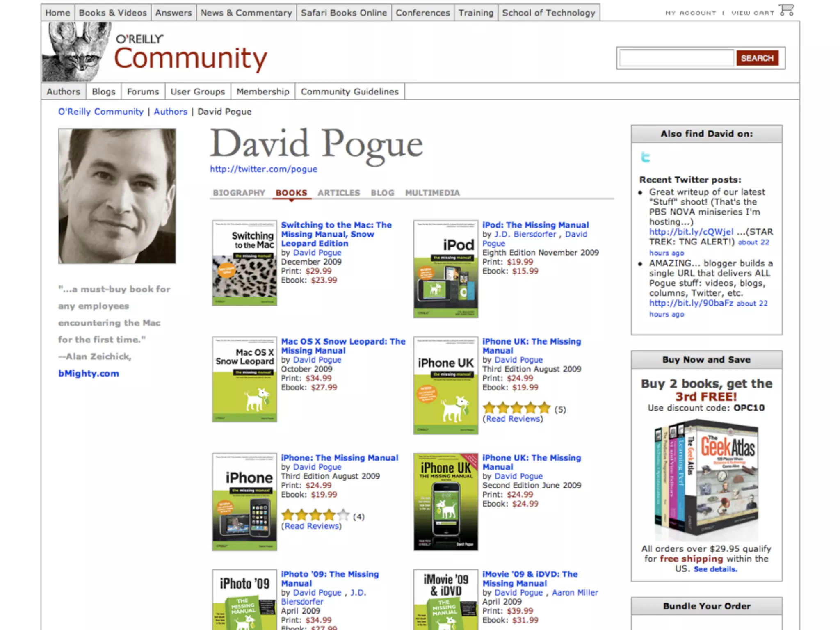
Task: Open See details free shipping link
Action: 715,569
